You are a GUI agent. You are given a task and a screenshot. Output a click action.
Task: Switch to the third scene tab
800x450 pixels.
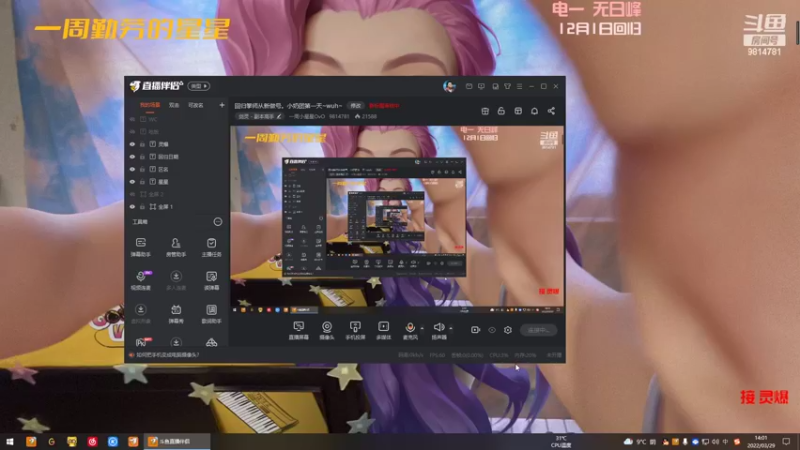196,105
